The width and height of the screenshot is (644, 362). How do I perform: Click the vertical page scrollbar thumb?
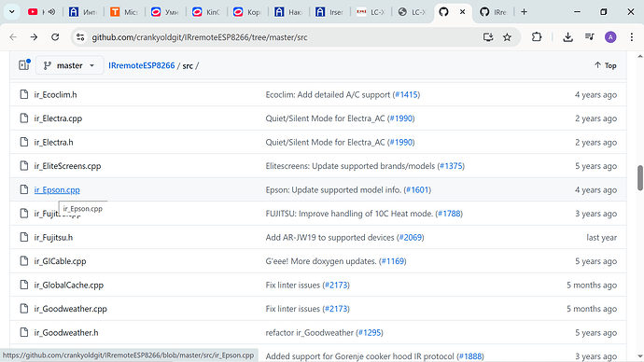[x=640, y=177]
